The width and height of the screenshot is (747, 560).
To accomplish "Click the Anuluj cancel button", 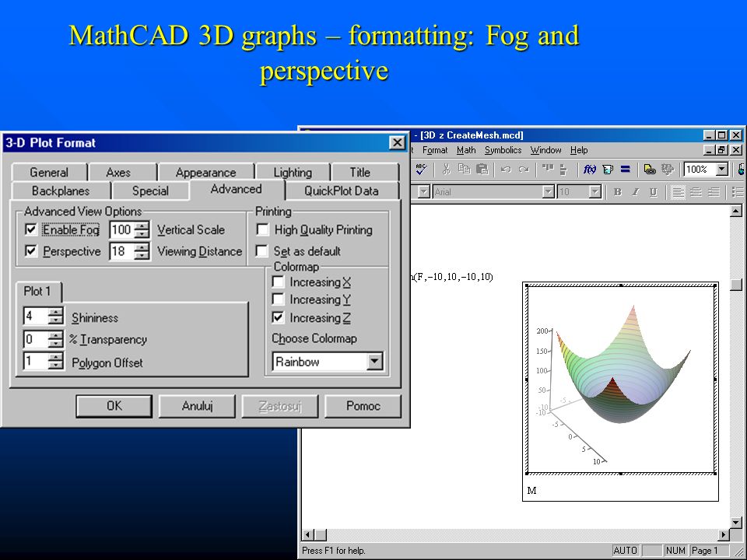I will coord(197,406).
